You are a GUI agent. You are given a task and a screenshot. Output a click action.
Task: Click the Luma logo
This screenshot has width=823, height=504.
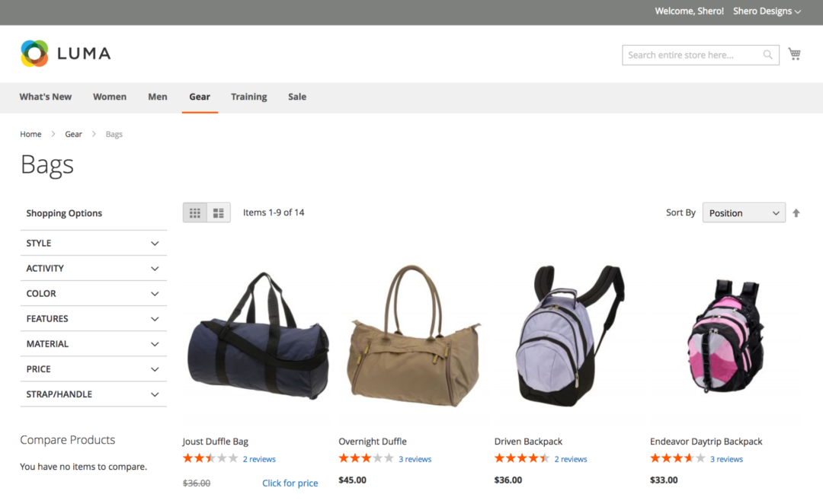click(x=65, y=53)
